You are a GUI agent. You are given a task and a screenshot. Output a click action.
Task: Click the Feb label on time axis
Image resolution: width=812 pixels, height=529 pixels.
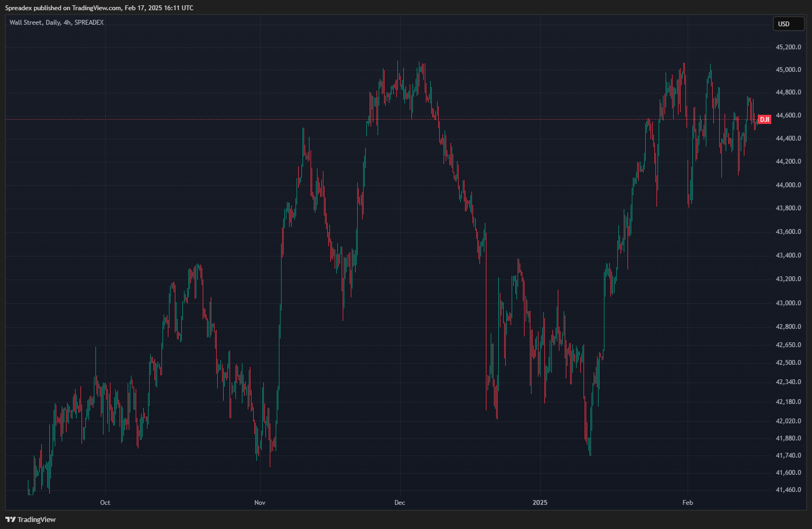coord(688,503)
